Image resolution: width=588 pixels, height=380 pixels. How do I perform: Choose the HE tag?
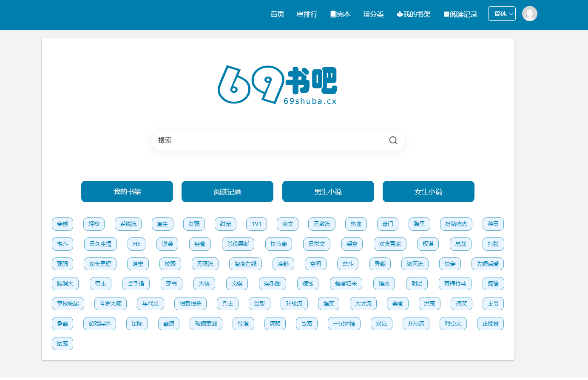click(x=136, y=244)
